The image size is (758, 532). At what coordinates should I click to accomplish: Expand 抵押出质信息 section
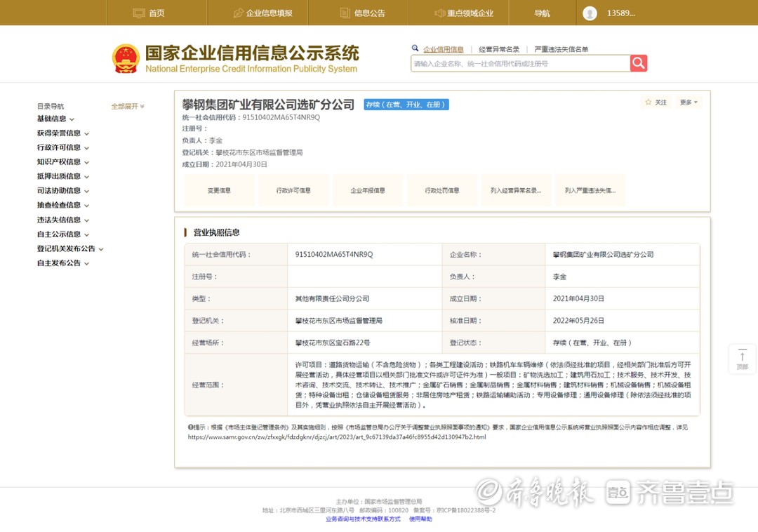click(63, 176)
